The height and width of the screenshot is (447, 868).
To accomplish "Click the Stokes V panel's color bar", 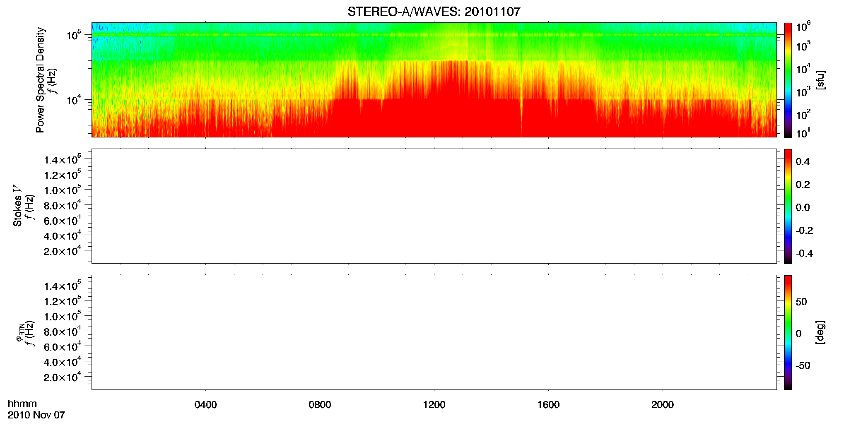I will coord(788,206).
